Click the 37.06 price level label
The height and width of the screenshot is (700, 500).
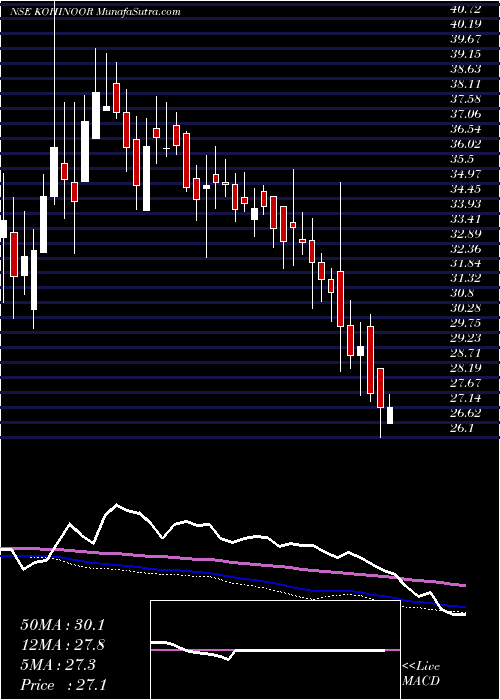pos(466,114)
